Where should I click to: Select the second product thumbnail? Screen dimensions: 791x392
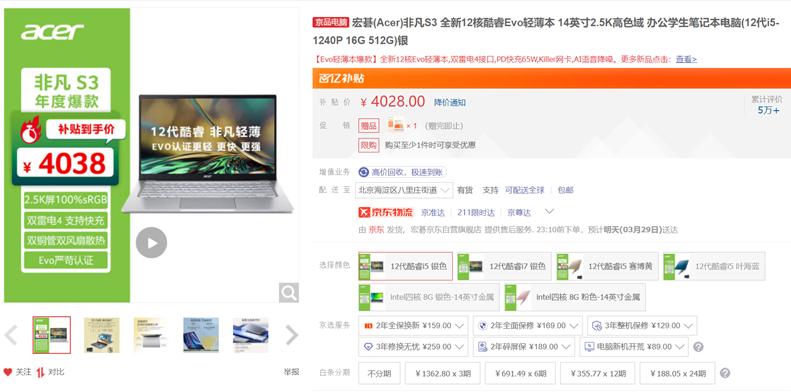click(101, 335)
